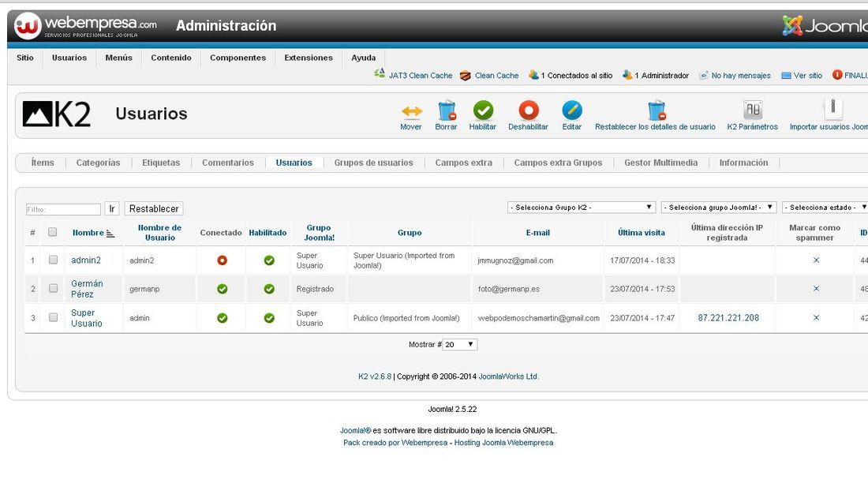Switch to Grupos de usuarios tab
Viewport: 868px width, 483px height.
[x=374, y=163]
